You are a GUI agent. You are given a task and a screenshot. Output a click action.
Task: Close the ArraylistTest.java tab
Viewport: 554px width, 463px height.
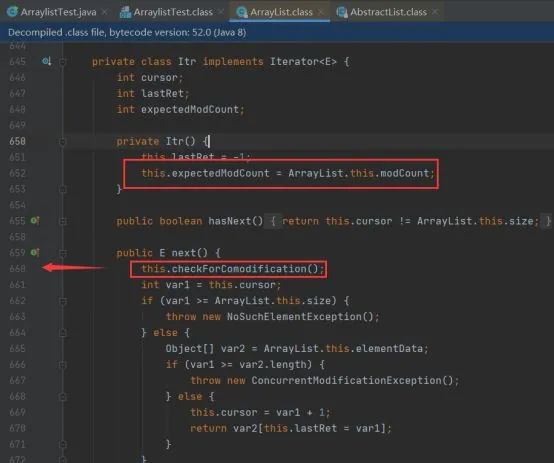pos(105,12)
